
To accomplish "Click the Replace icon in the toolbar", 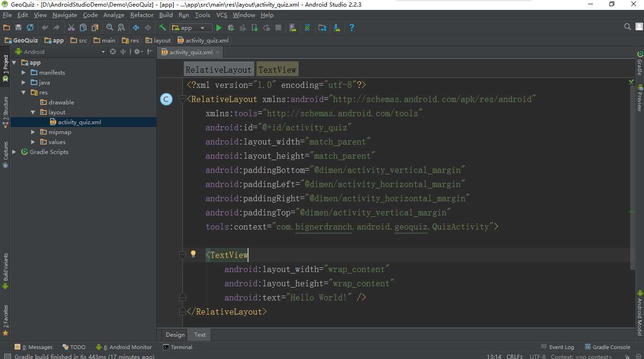I will point(121,28).
